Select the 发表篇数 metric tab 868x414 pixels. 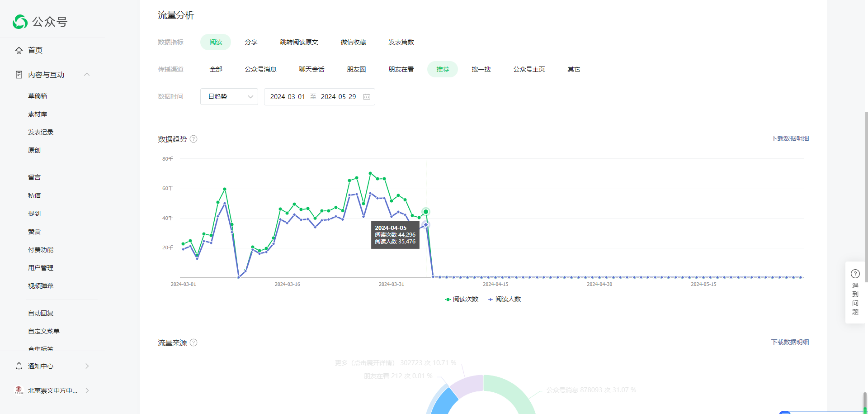[x=401, y=42]
